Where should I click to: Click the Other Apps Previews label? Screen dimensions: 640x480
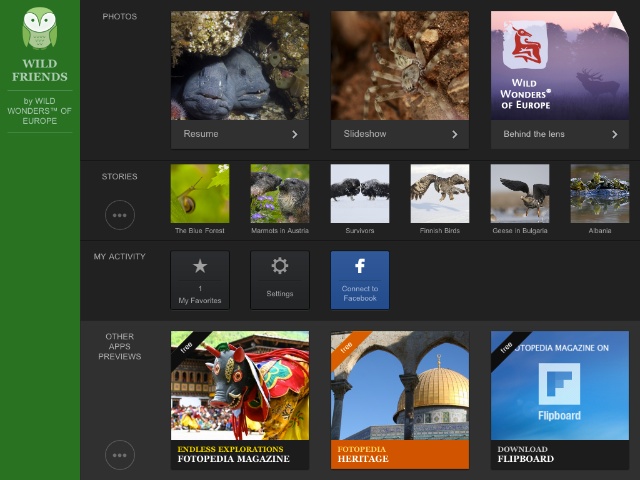point(120,347)
